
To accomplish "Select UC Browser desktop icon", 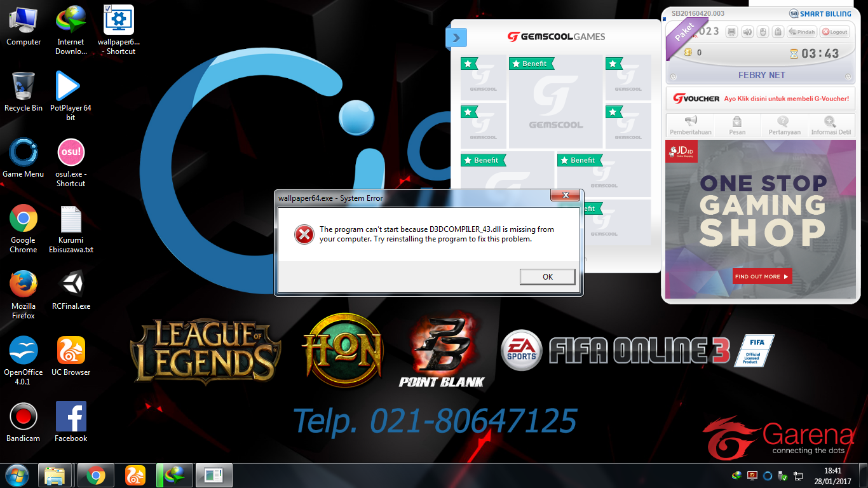I will 71,356.
